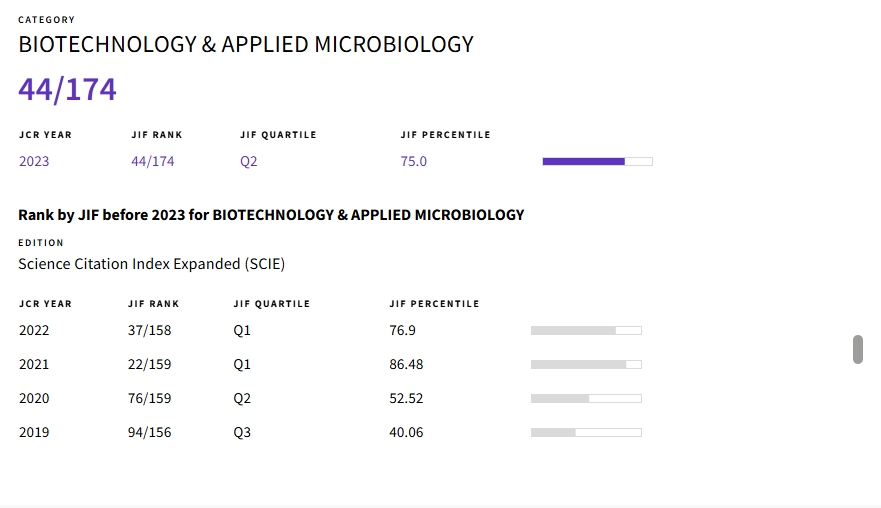Click the Q3 quartile value for 2019
Image resolution: width=881 pixels, height=508 pixels.
(x=242, y=433)
